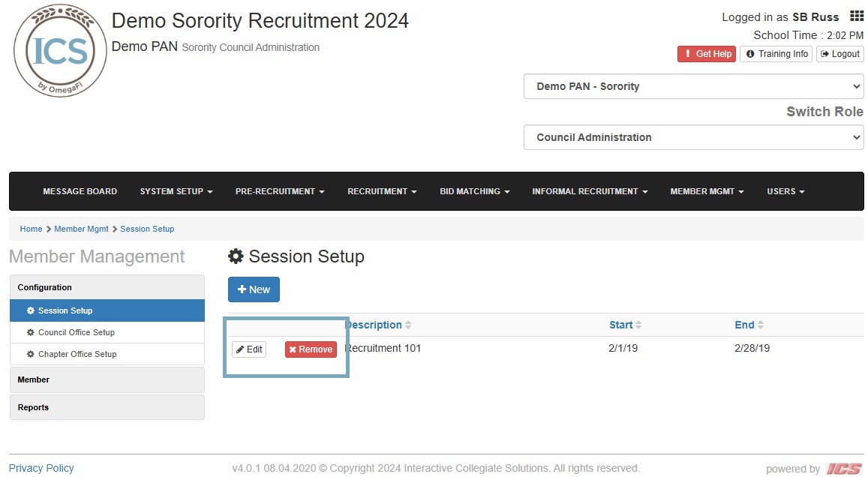Click the pencil Edit icon on Recruitment 101 row
The width and height of the screenshot is (868, 477).
242,349
